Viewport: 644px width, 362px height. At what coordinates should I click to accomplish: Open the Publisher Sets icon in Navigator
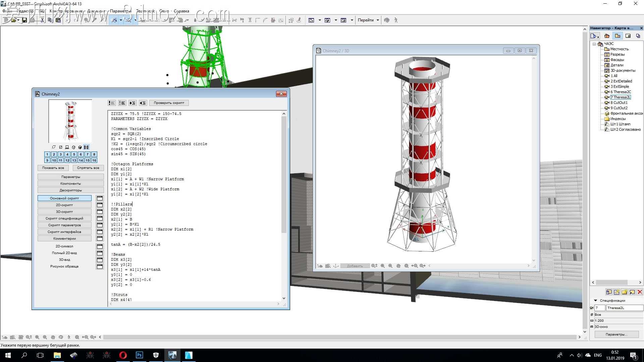(638, 36)
